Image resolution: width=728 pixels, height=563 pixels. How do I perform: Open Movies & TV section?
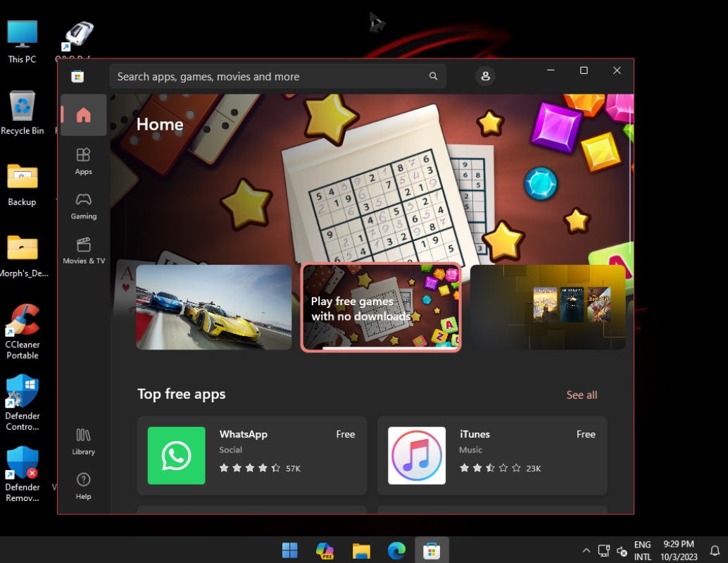pos(84,251)
